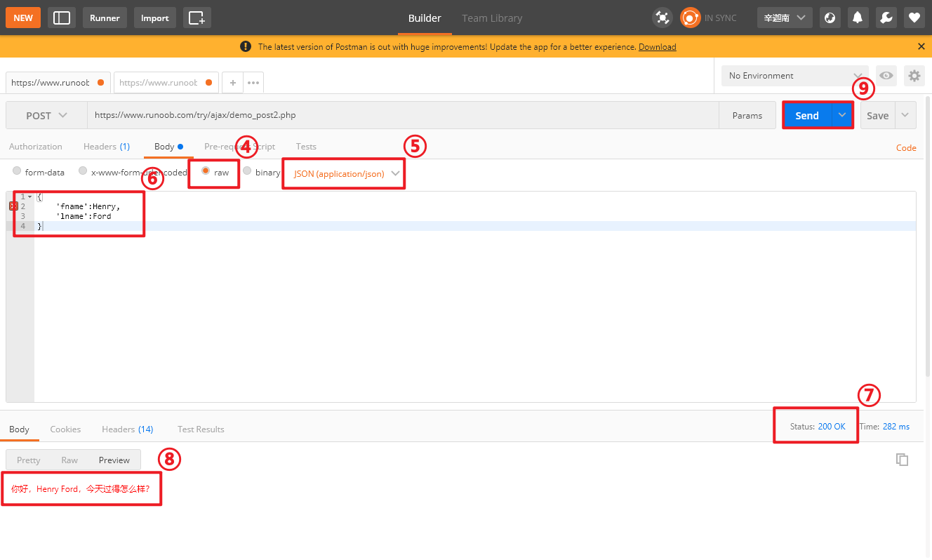Image resolution: width=932 pixels, height=560 pixels.
Task: Select the first runoob request tab
Action: tap(58, 82)
